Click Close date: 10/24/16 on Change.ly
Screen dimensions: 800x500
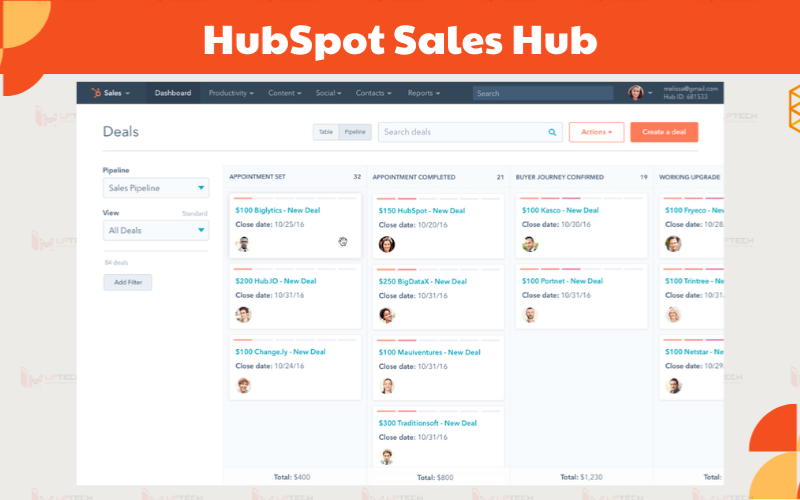point(270,366)
